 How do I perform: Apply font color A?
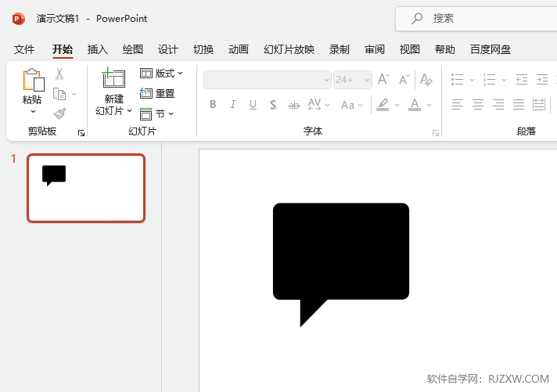pyautogui.click(x=415, y=105)
